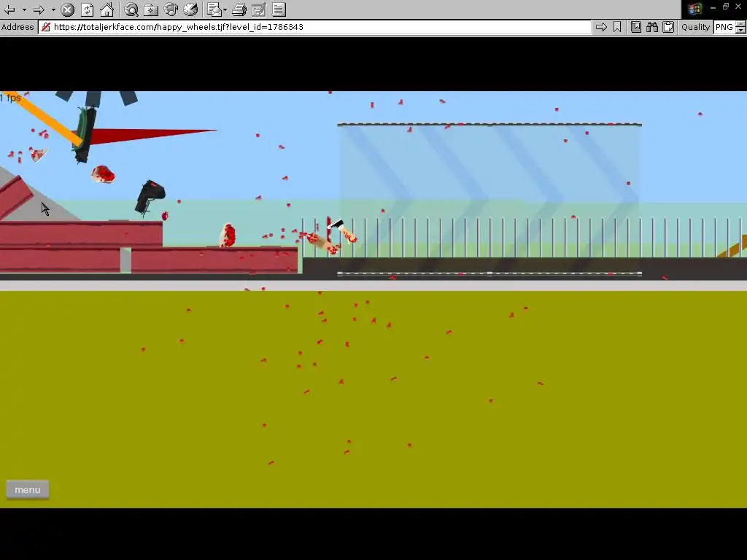747x560 pixels.
Task: Click the Edit page notepad icon
Action: [x=259, y=9]
